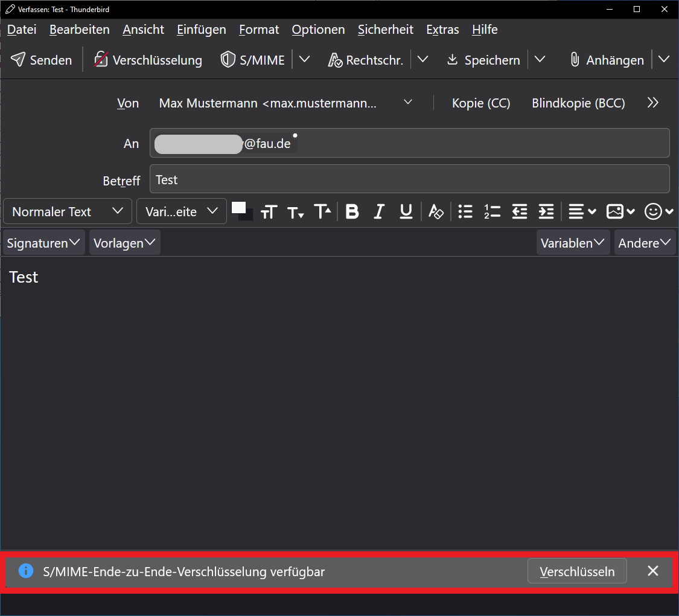This screenshot has height=616, width=679.
Task: Toggle underline formatting
Action: [406, 211]
